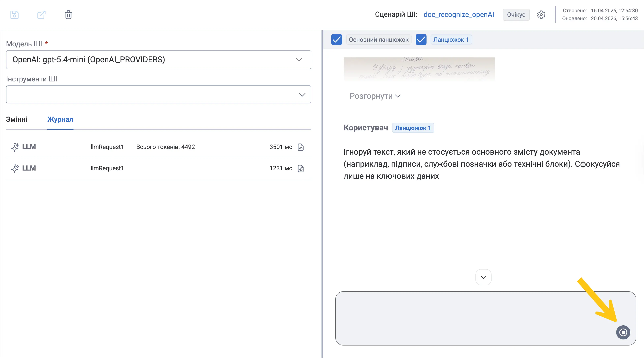Click the Ланцюжок 1 badge beside Користувач

(x=413, y=128)
